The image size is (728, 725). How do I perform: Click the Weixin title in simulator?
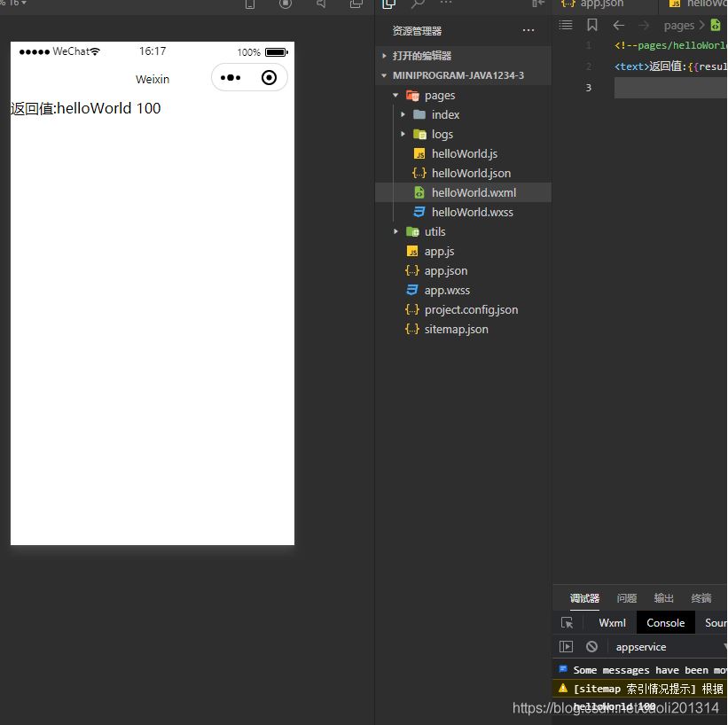click(153, 80)
